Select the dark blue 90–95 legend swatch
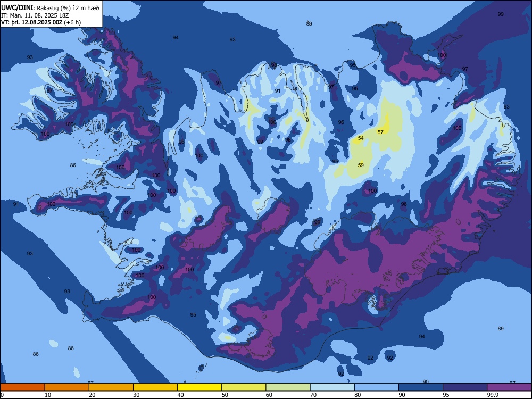This screenshot has height=399, width=532. tap(421, 387)
